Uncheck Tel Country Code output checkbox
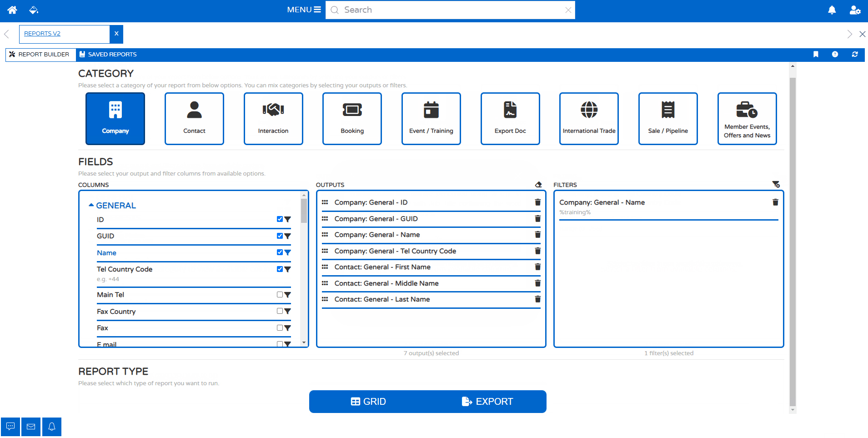The height and width of the screenshot is (438, 868). tap(280, 269)
